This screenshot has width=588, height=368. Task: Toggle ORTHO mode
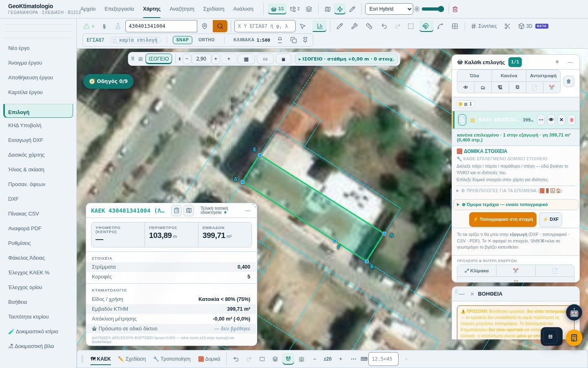coord(207,40)
